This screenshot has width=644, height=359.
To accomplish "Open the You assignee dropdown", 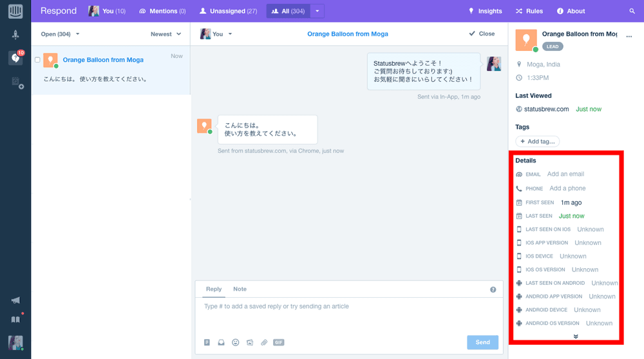I will [x=216, y=34].
